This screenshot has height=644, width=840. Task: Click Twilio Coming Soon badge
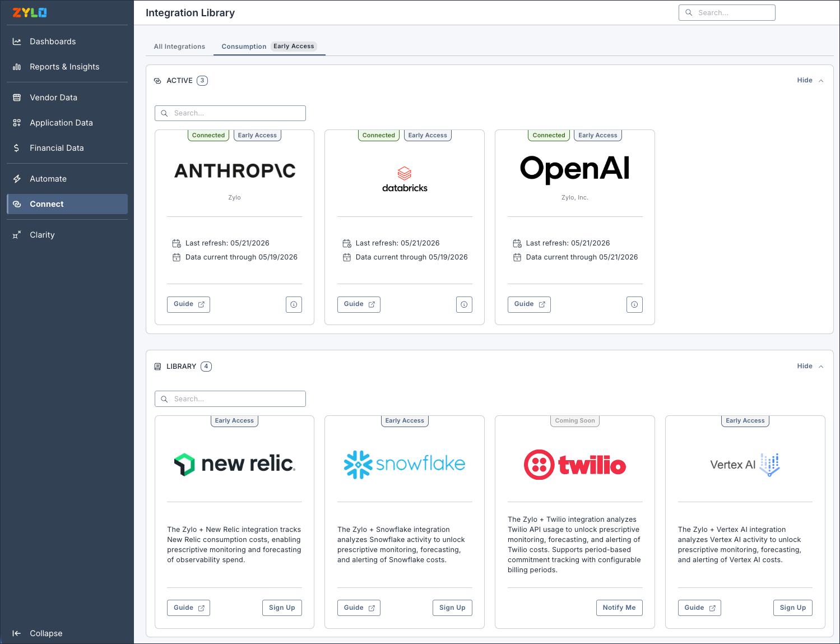click(575, 421)
